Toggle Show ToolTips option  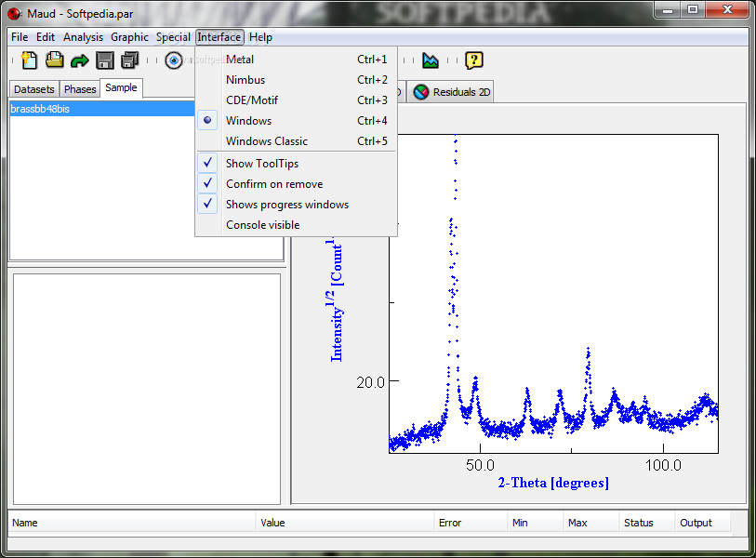coord(296,164)
